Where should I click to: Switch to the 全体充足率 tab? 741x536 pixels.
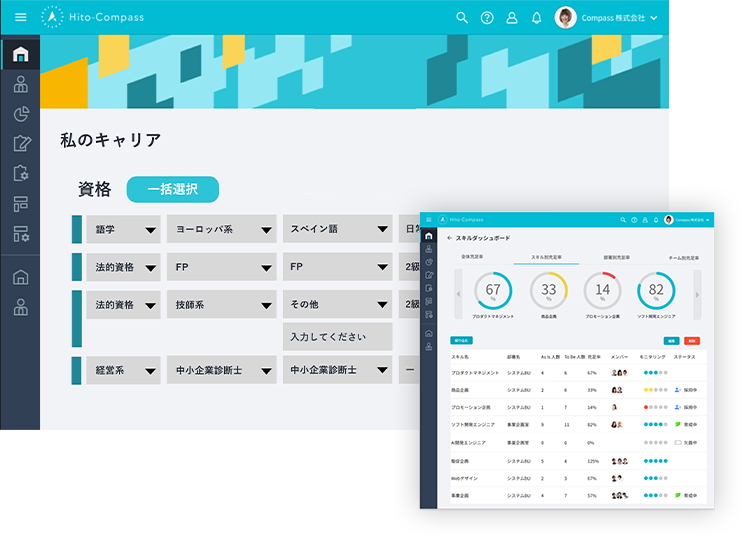(472, 257)
